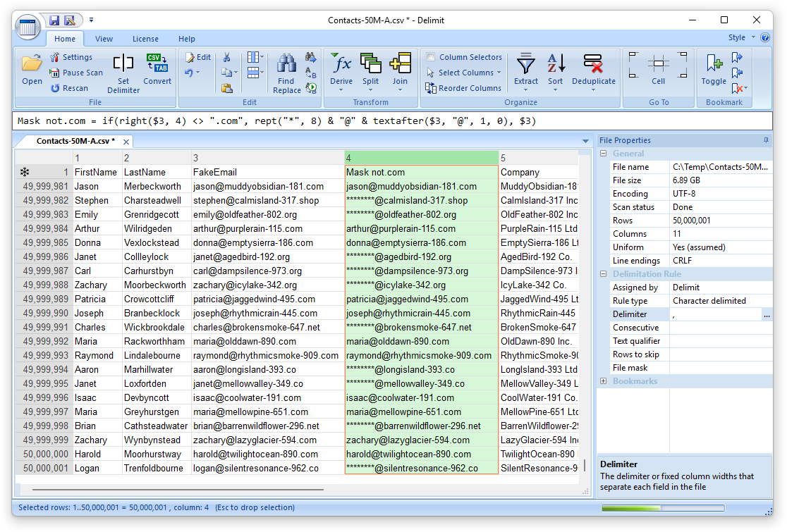This screenshot has height=532, width=787.
Task: Click the Rescan button
Action: click(x=69, y=88)
